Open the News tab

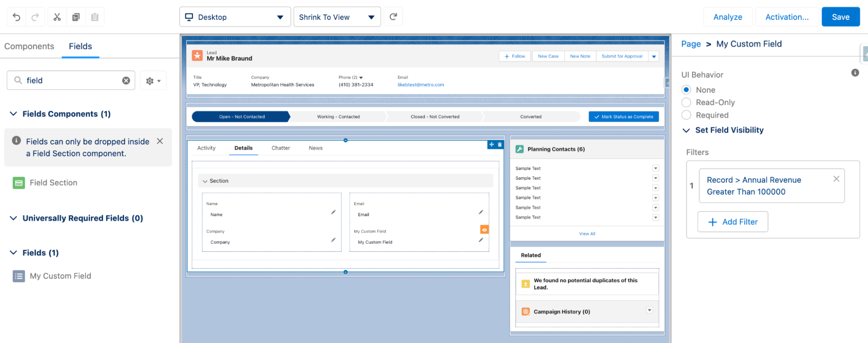tap(316, 148)
